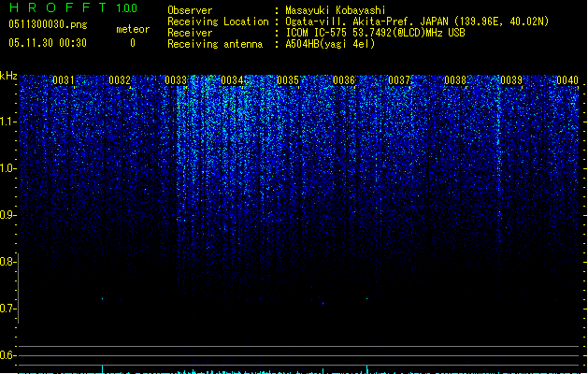Viewport: 588px width, 374px height.
Task: Click the 0.6 kHz axis label
Action: pos(7,355)
